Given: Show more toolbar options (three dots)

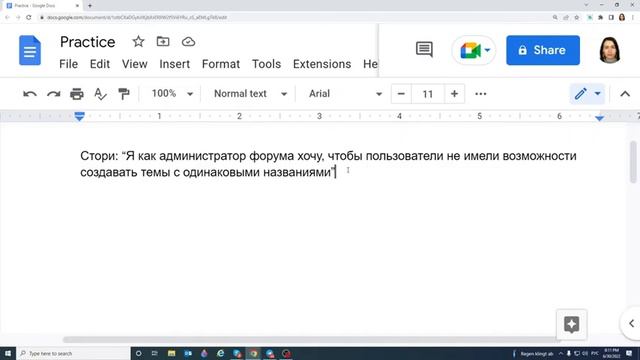Looking at the screenshot, I should point(481,94).
